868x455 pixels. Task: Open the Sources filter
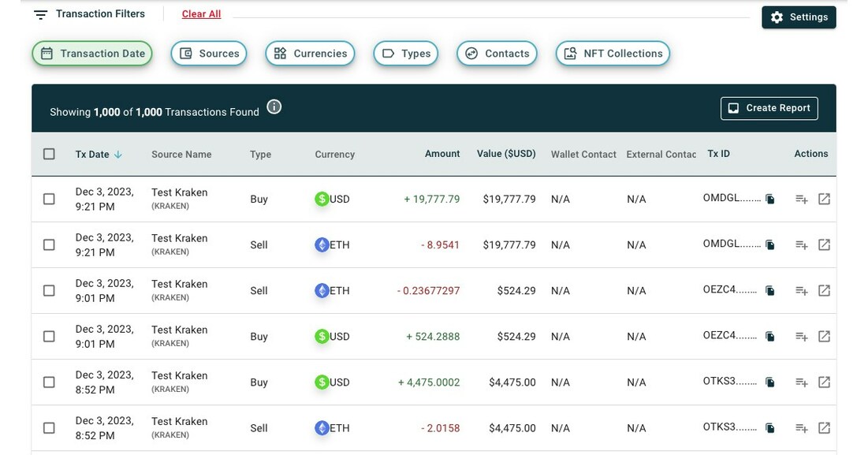click(209, 53)
